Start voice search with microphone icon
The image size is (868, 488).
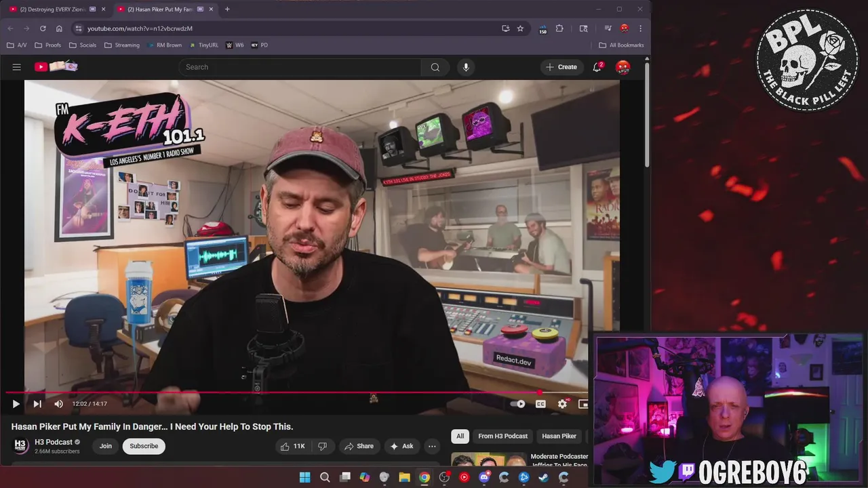pos(465,67)
